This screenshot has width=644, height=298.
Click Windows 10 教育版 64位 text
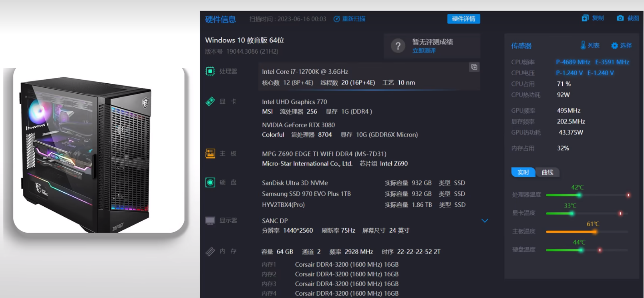pos(244,40)
